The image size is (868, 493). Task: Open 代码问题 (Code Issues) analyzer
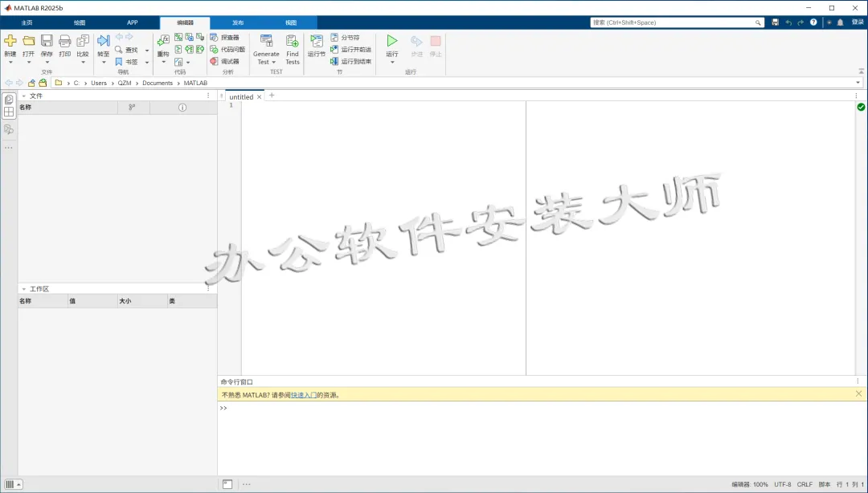click(x=227, y=49)
